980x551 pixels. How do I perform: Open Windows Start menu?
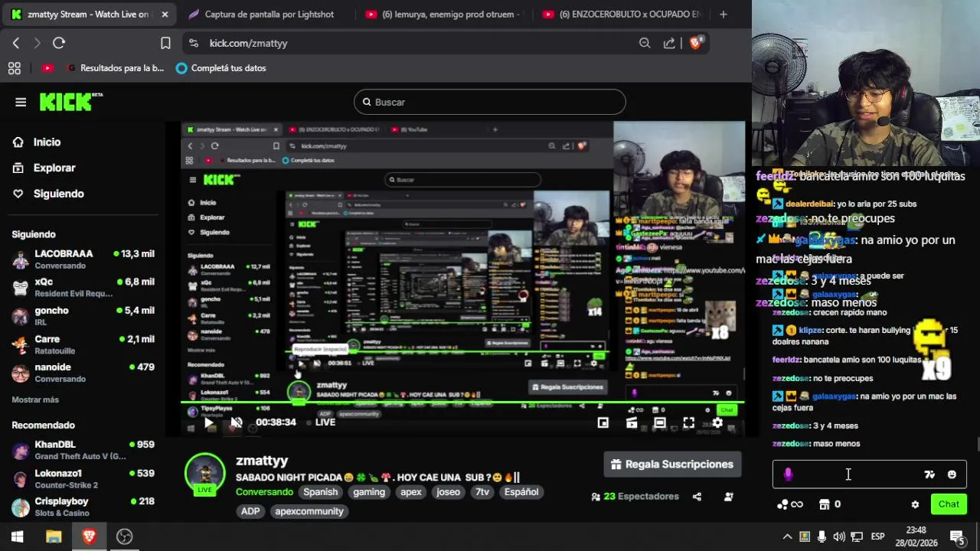pyautogui.click(x=17, y=536)
